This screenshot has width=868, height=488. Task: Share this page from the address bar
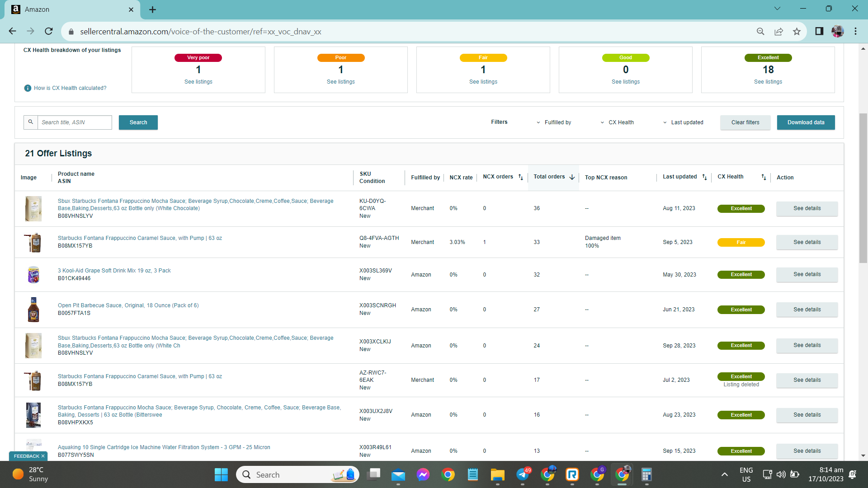coord(778,31)
